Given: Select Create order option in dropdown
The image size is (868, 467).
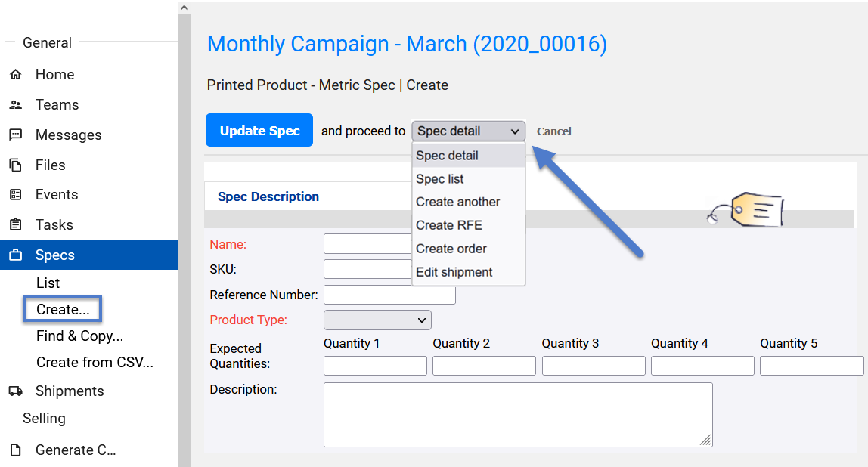Looking at the screenshot, I should click(468, 249).
